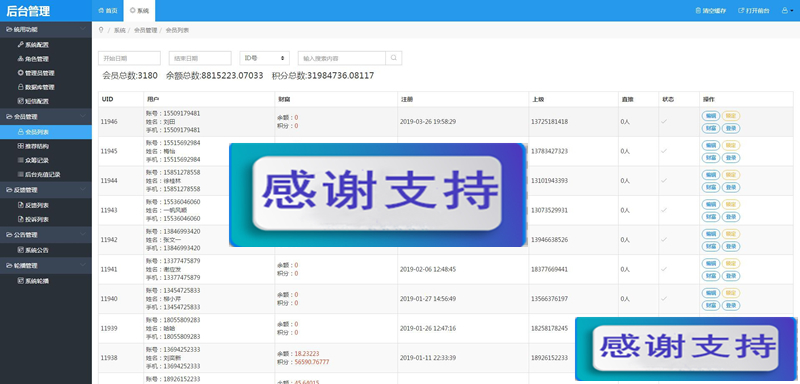
Task: Click the 后台管理 logo title
Action: tap(28, 11)
